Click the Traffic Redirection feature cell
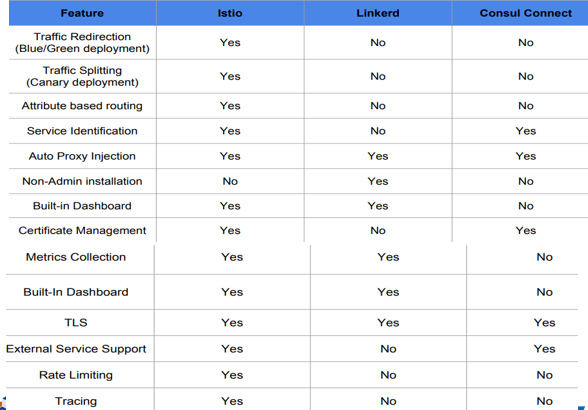 pos(82,42)
